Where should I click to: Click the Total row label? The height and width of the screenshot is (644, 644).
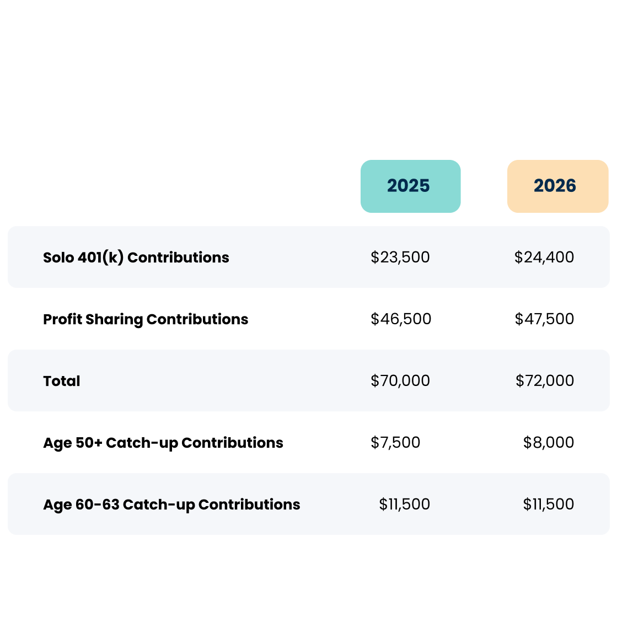click(62, 381)
